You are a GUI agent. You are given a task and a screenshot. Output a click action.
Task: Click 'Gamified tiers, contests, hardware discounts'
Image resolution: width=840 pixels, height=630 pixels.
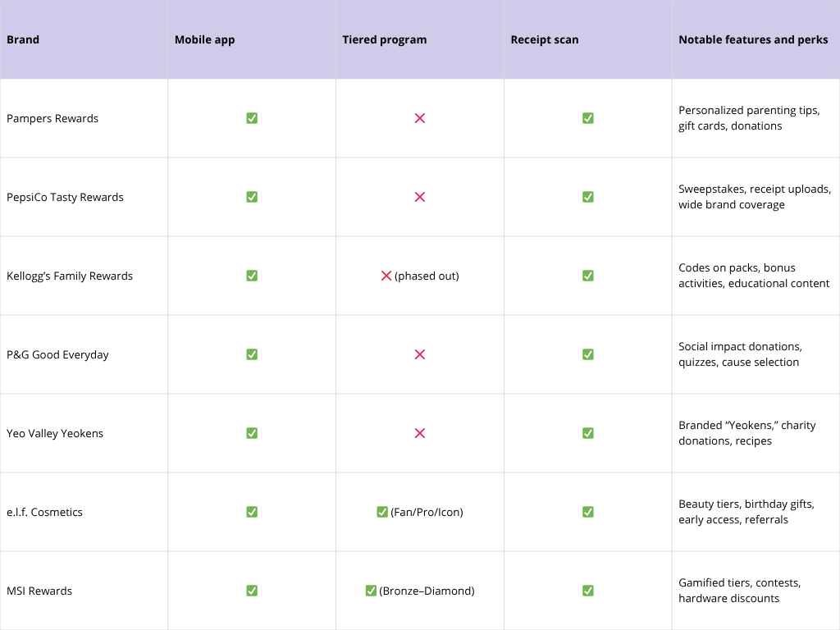coord(739,591)
